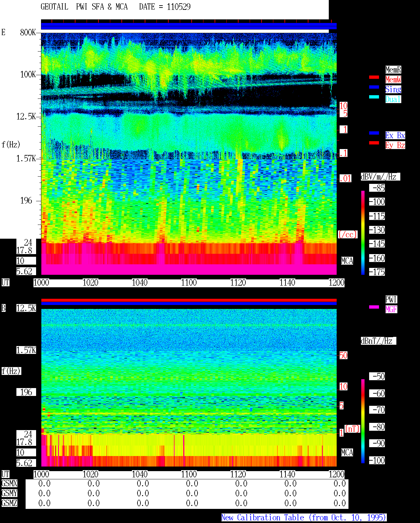Click the magenta MGF legend swatch
Image resolution: width=420 pixels, height=523 pixels.
tap(374, 307)
